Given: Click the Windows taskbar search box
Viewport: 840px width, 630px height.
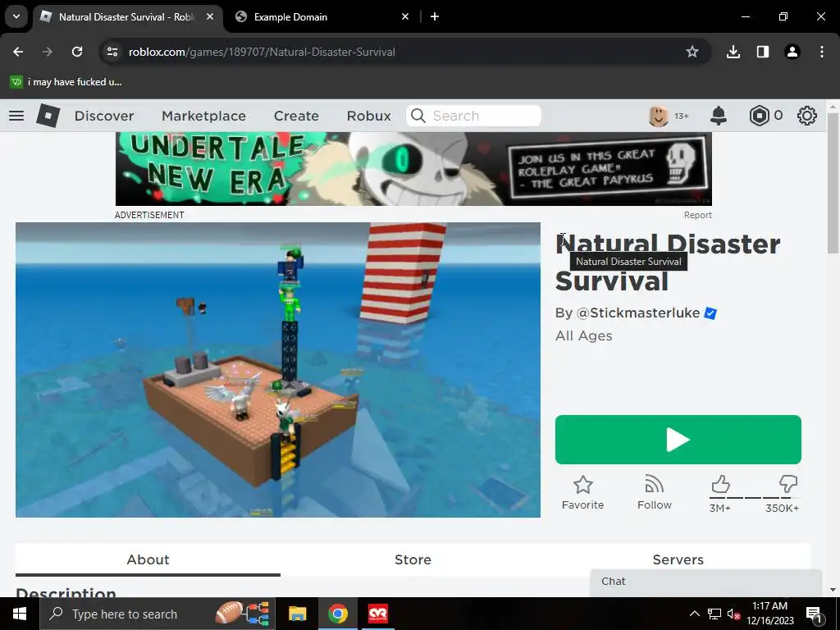Looking at the screenshot, I should 158,614.
